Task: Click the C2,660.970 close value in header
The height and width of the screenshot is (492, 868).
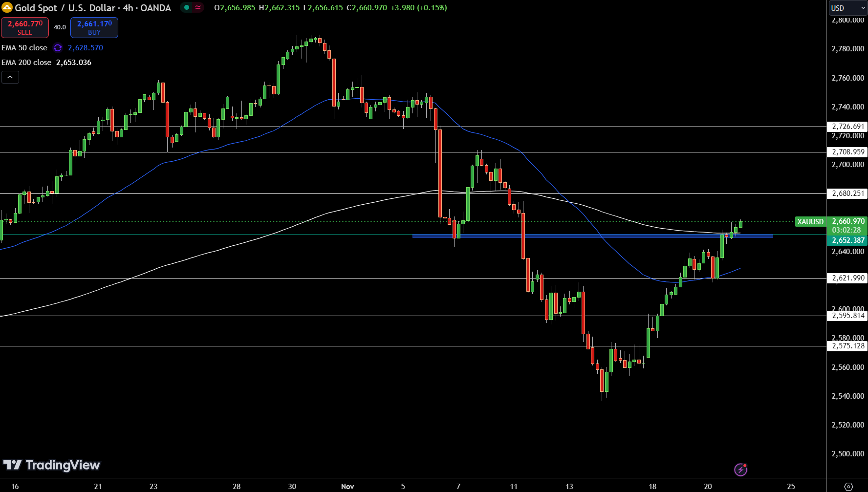Action: [367, 8]
